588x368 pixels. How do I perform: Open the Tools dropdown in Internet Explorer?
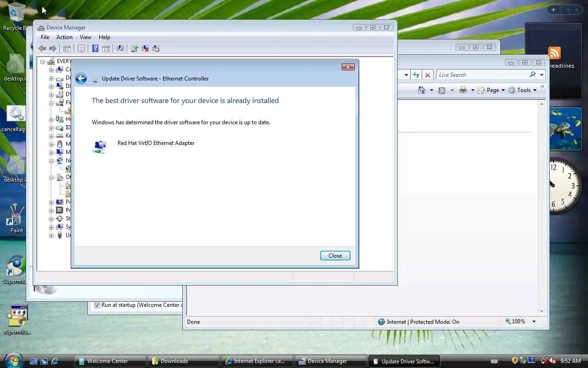pos(522,90)
